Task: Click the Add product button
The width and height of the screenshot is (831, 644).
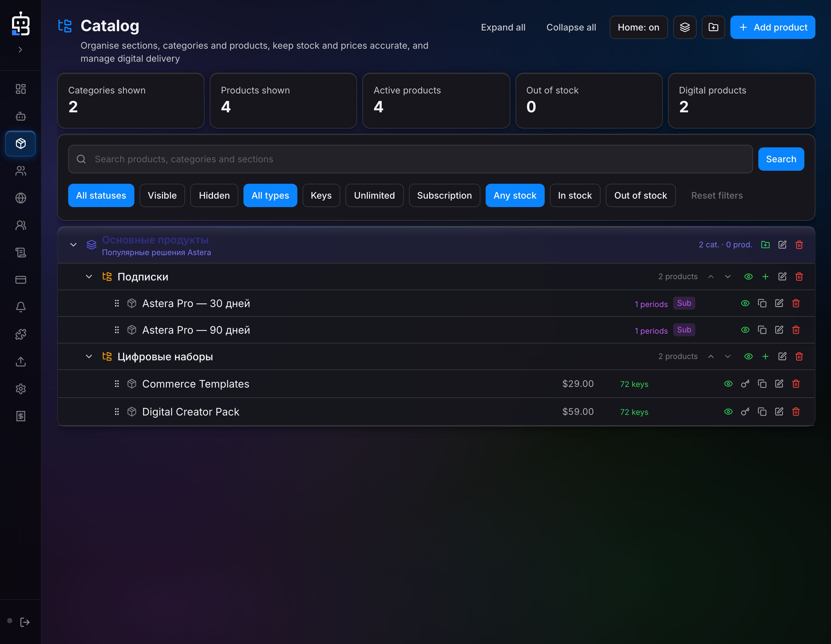Action: click(772, 27)
